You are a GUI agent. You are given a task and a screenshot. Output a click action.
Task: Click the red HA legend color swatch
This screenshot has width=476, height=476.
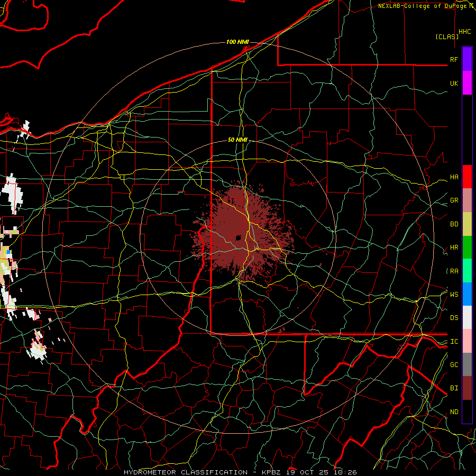point(467,177)
